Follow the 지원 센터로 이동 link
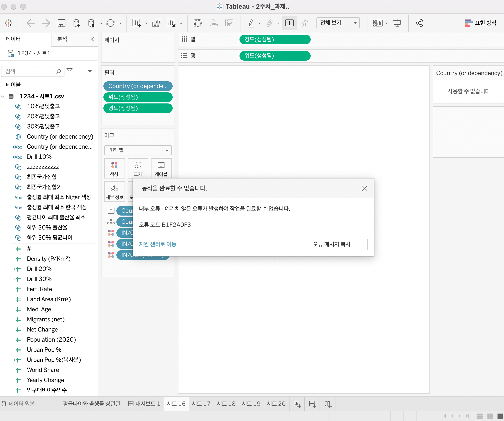Viewport: 504px width, 421px height. 157,244
